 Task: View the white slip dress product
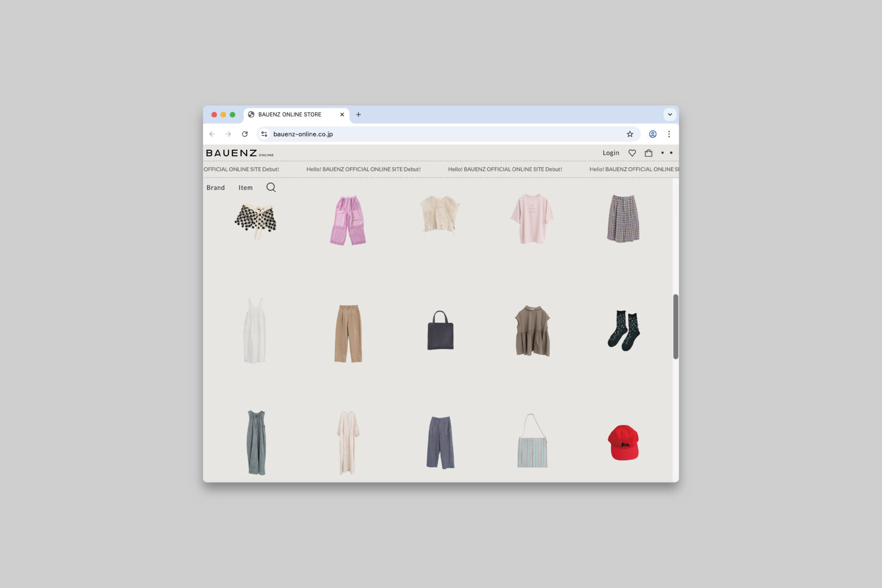tap(255, 331)
